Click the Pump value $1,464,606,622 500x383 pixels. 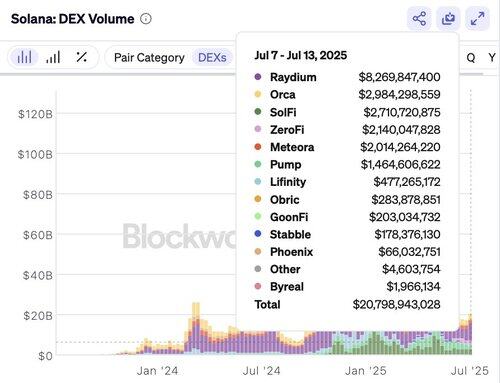(400, 164)
